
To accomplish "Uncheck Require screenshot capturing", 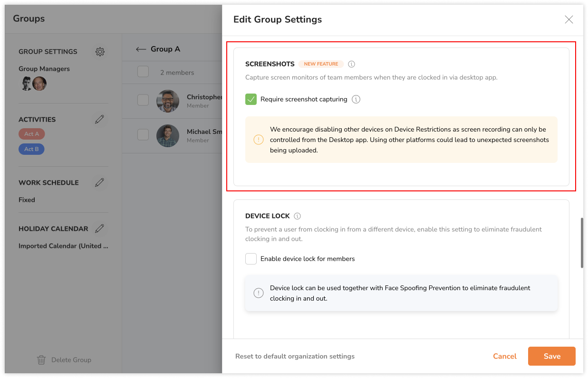I will tap(251, 99).
